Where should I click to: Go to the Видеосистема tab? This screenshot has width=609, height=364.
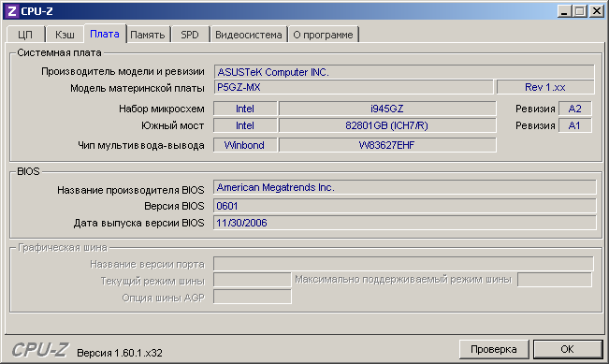249,35
